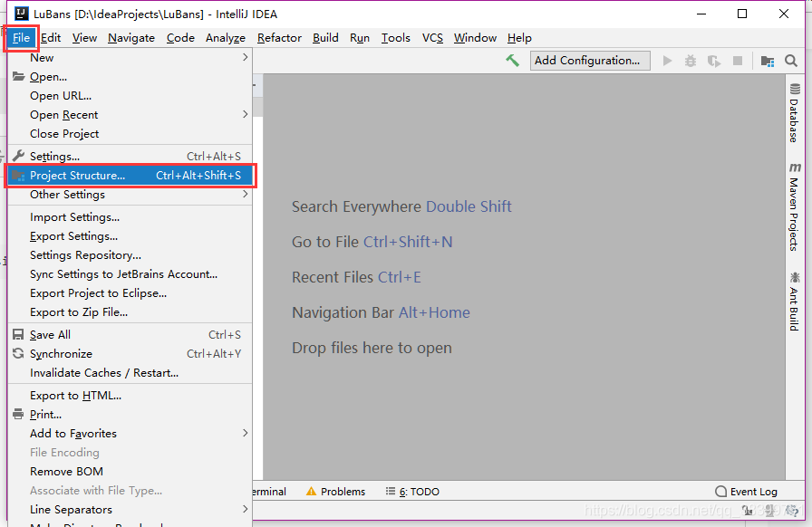Image resolution: width=812 pixels, height=527 pixels.
Task: Choose Import Settings... menu item
Action: coord(130,217)
